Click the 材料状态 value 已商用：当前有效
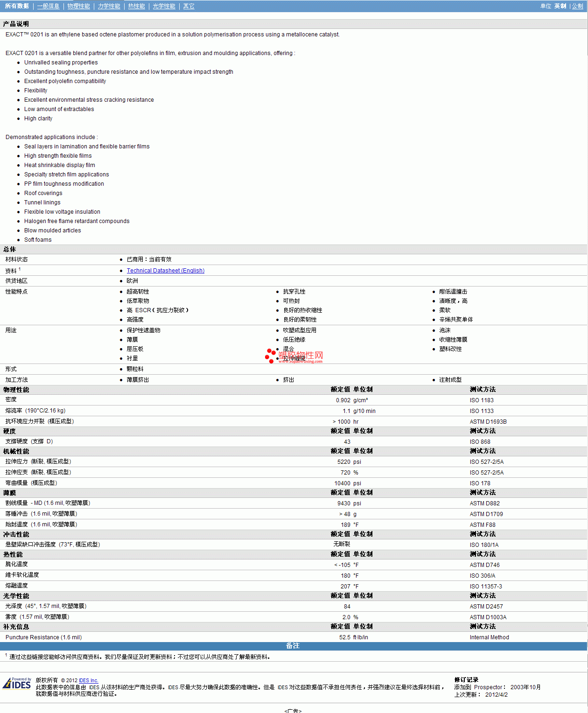 (x=149, y=259)
